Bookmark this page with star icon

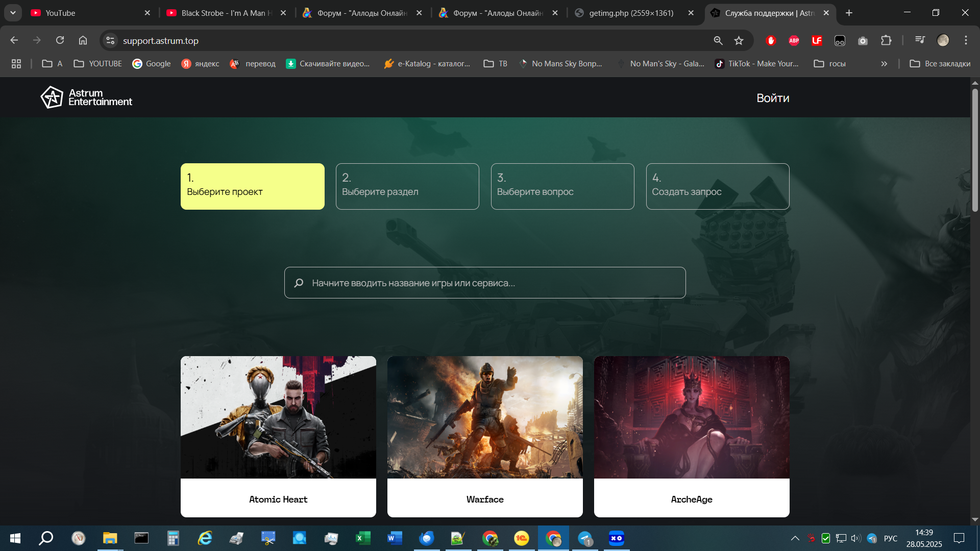739,40
